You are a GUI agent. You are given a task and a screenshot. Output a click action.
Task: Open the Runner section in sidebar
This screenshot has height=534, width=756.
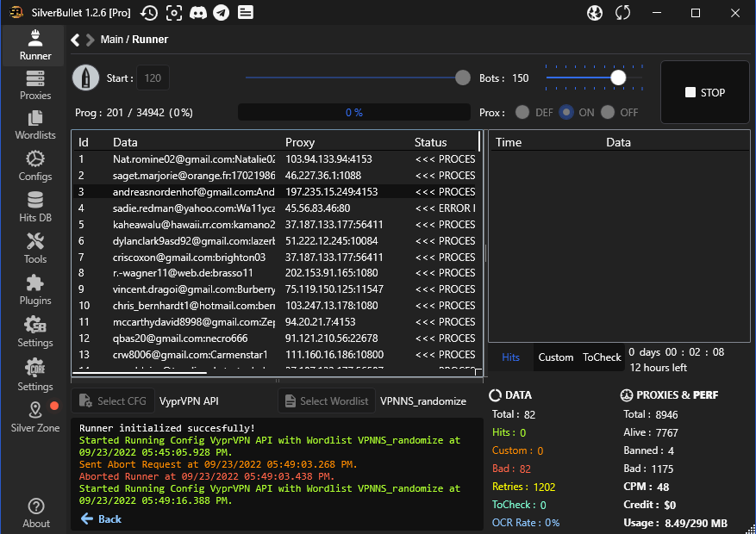tap(34, 46)
